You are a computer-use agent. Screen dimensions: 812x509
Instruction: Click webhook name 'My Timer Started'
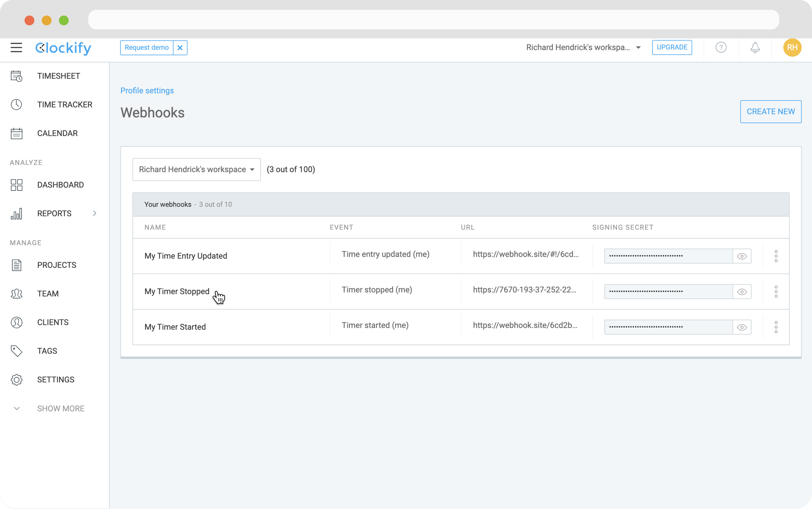click(175, 327)
